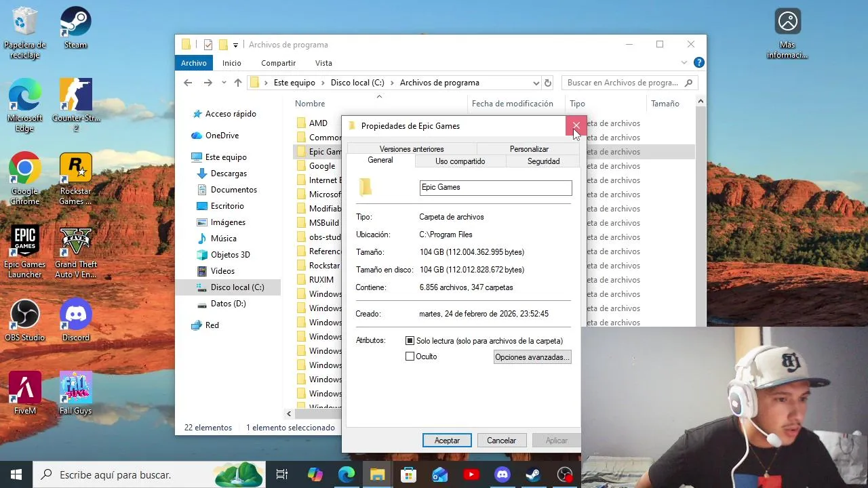The width and height of the screenshot is (868, 488).
Task: Open the Inicio ribbon tab
Action: pos(231,62)
